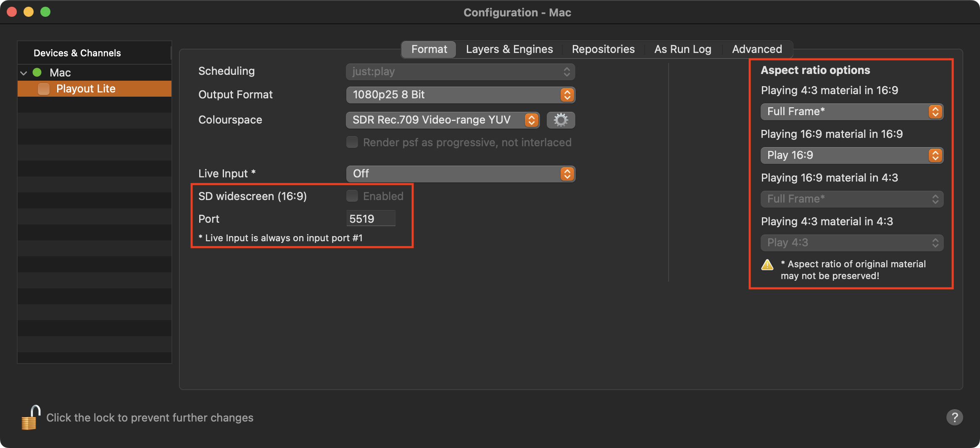Click the Colourspace label
The image size is (980, 448).
pyautogui.click(x=230, y=120)
